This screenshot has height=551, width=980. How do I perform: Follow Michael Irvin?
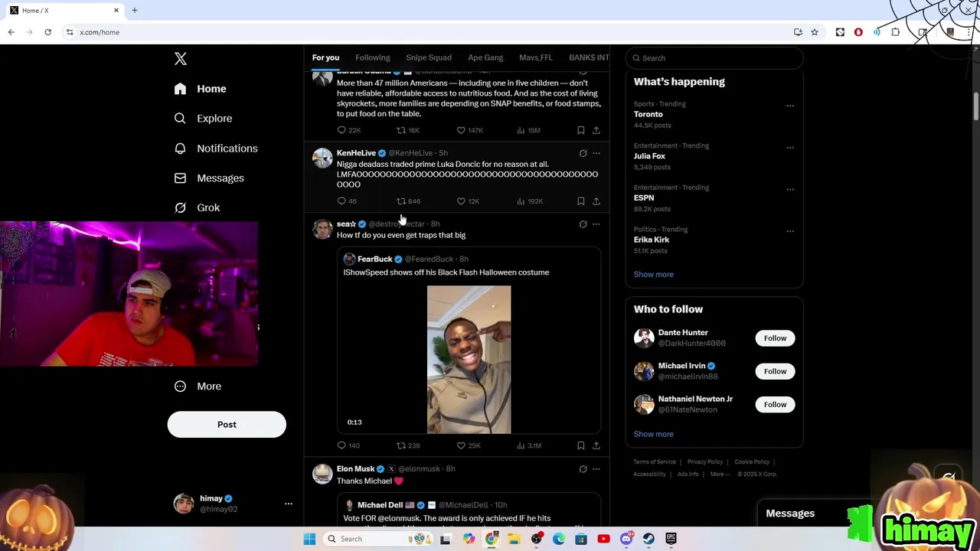point(775,371)
